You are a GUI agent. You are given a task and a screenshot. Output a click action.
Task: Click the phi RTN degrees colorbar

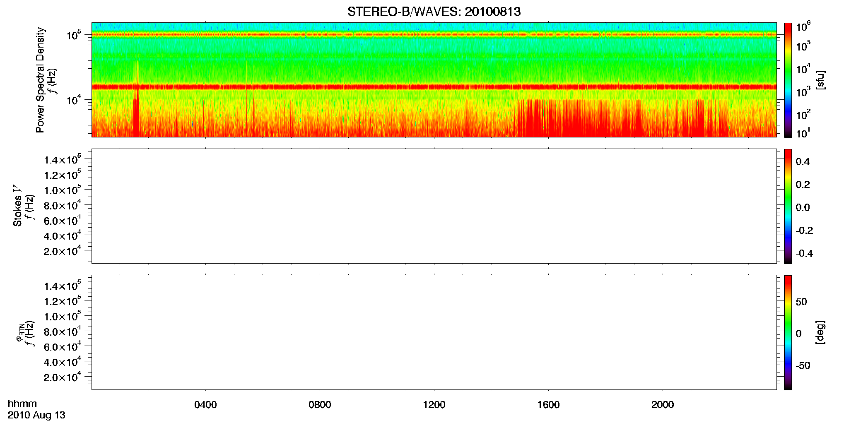pyautogui.click(x=788, y=332)
